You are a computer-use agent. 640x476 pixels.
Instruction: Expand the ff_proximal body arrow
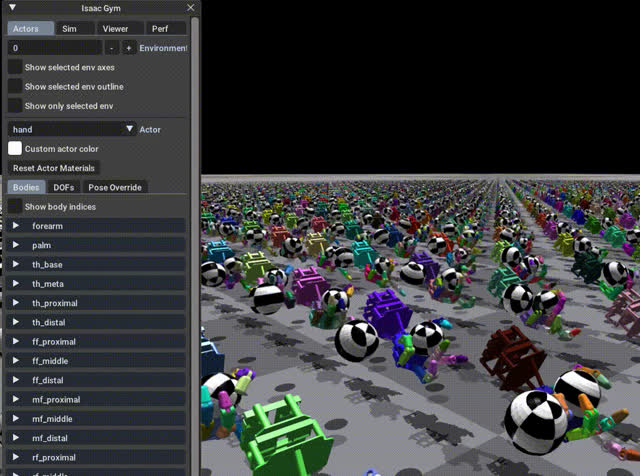[16, 341]
